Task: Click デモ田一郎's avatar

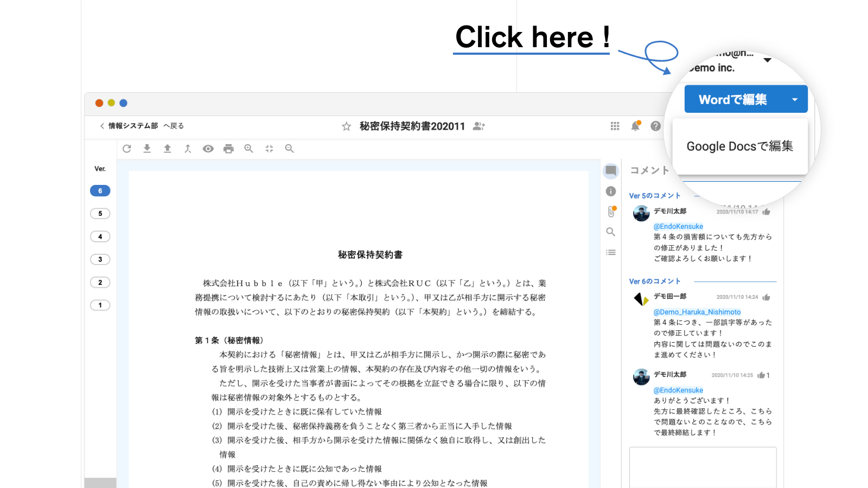Action: (x=641, y=299)
